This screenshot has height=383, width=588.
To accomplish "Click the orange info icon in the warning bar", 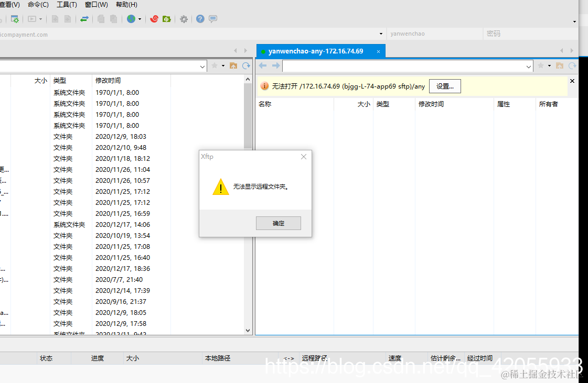I will (264, 86).
